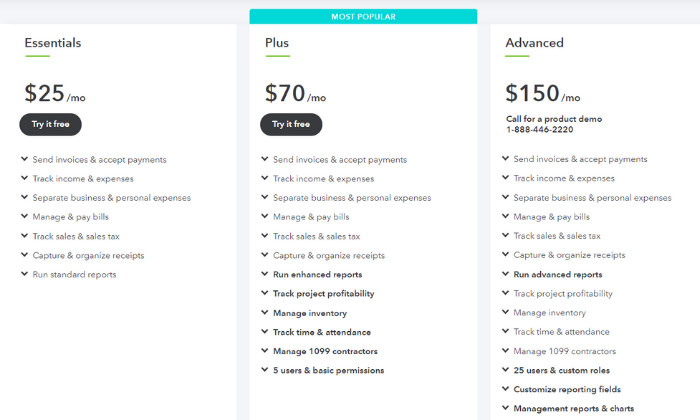Viewport: 700px width, 420px height.
Task: Click the Advanced plan phone number 1-888-446-2220
Action: point(539,129)
